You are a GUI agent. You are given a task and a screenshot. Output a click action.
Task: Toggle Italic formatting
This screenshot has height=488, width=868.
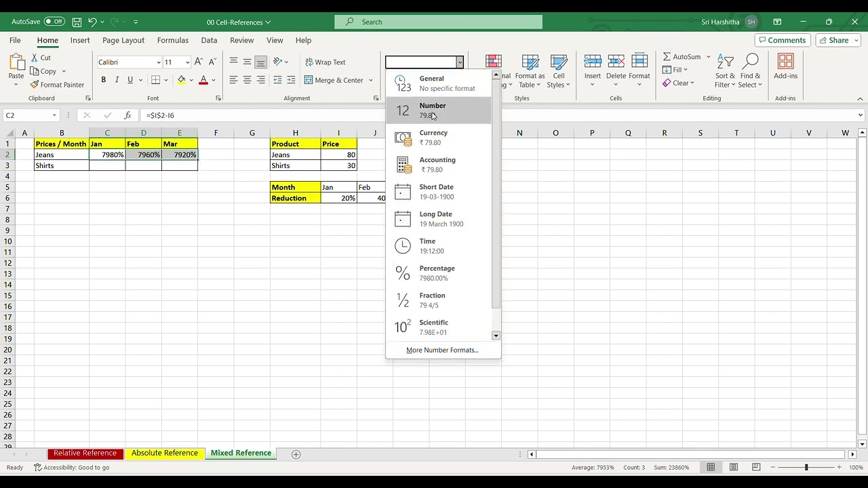point(117,80)
